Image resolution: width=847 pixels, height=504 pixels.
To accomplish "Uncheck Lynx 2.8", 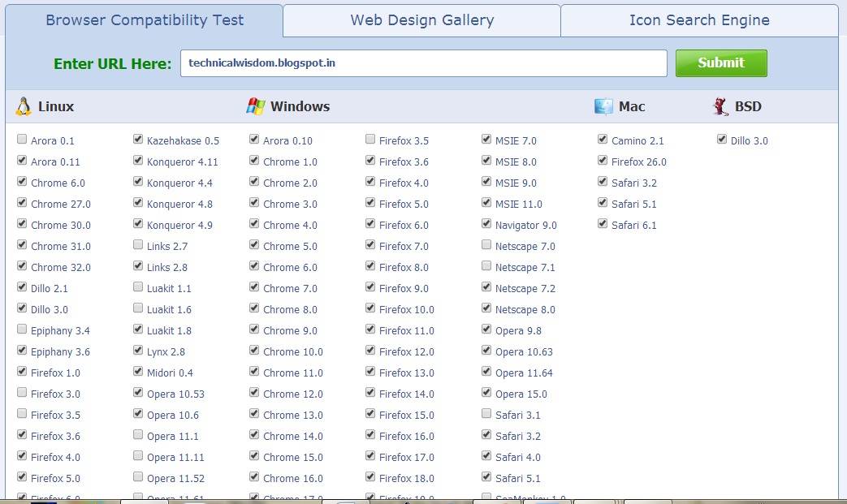I will click(x=138, y=351).
